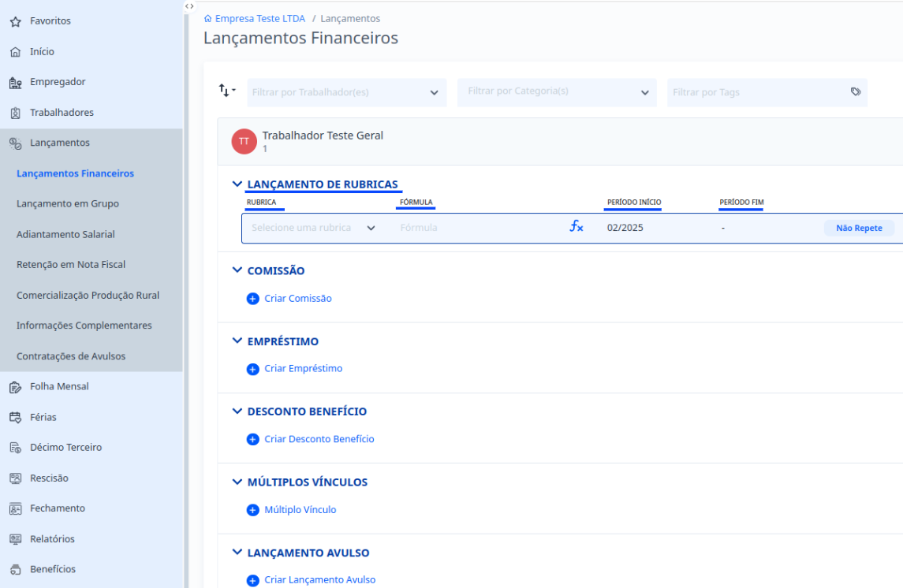Collapse the Lançamento Avulso section chevron

237,552
